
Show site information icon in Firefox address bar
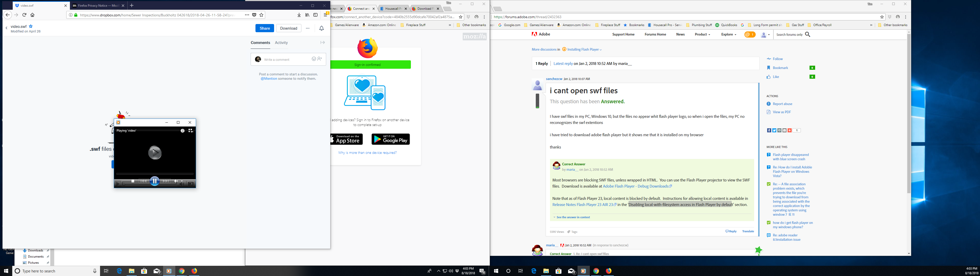click(x=70, y=15)
